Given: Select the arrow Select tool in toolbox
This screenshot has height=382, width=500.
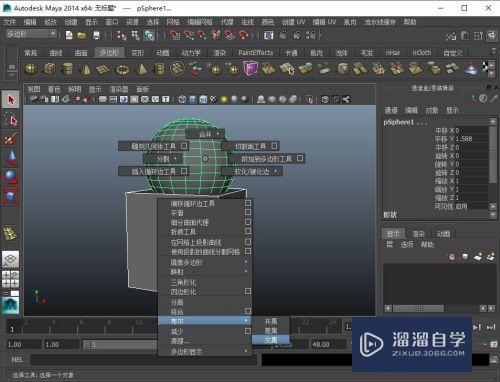Looking at the screenshot, I should tap(11, 100).
